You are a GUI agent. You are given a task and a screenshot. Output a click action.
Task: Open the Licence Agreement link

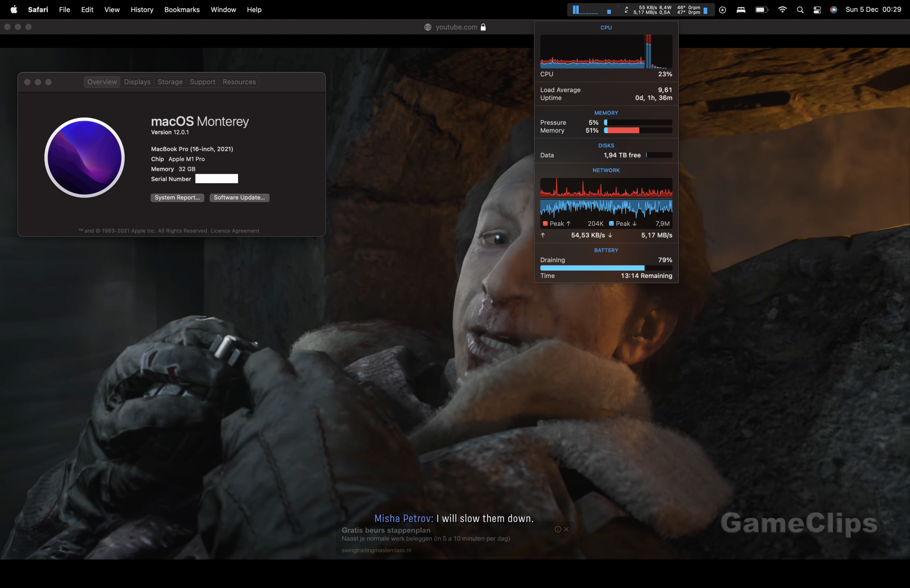(x=235, y=231)
